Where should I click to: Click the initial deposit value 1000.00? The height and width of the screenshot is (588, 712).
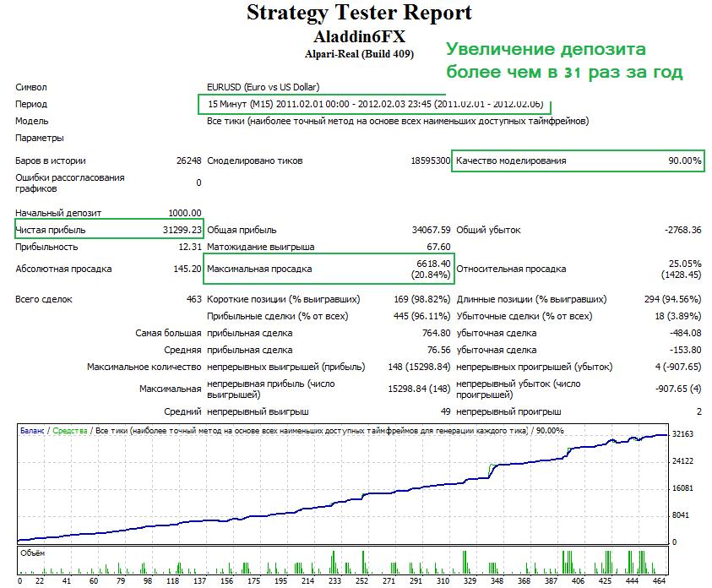[x=184, y=213]
